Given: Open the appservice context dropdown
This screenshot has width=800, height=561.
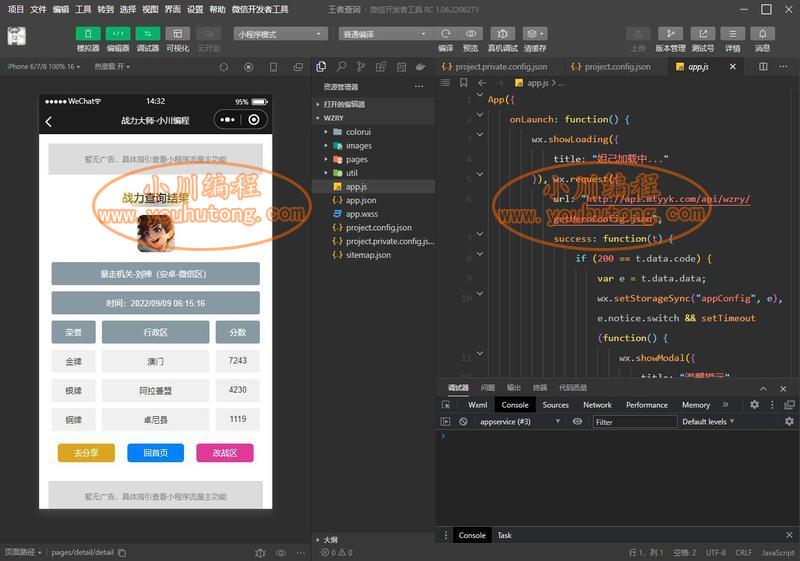Looking at the screenshot, I should pos(519,422).
